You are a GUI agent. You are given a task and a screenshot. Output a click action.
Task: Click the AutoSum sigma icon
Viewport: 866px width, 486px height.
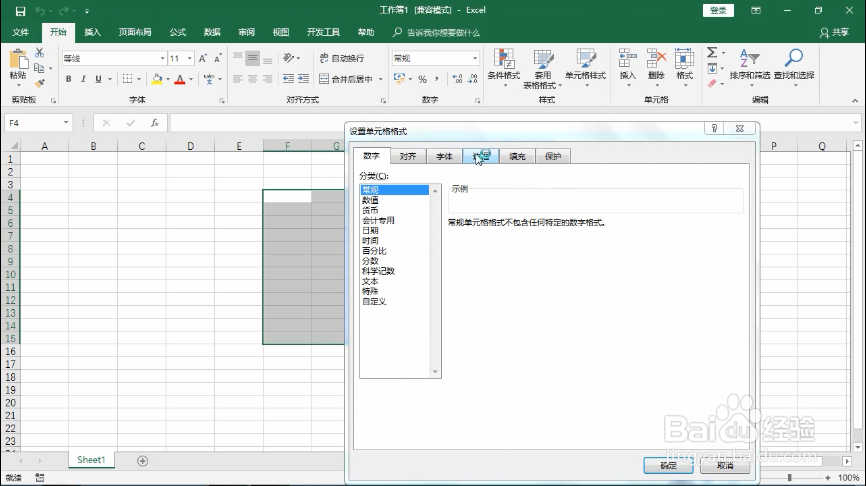pos(712,52)
